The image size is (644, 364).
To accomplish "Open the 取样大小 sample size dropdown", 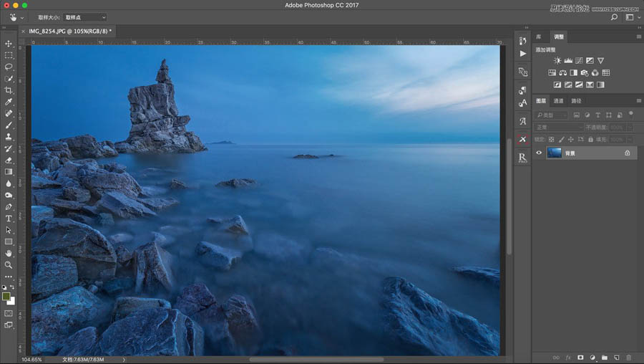I will click(x=85, y=17).
